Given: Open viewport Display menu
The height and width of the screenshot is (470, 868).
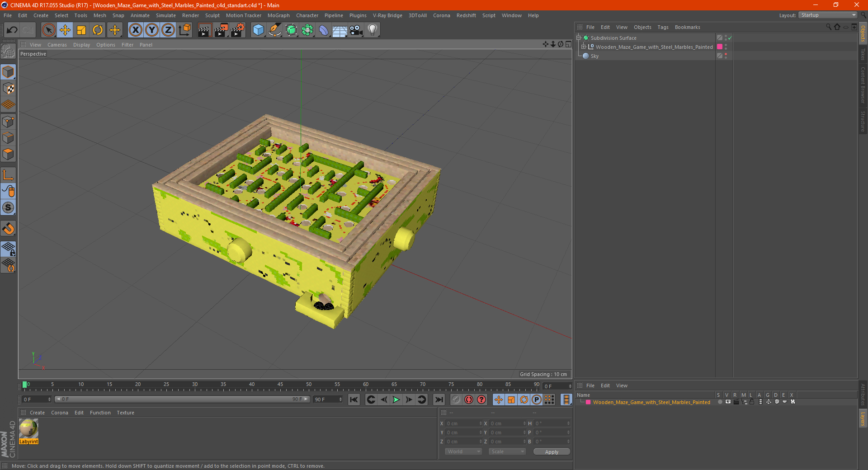Looking at the screenshot, I should (81, 45).
